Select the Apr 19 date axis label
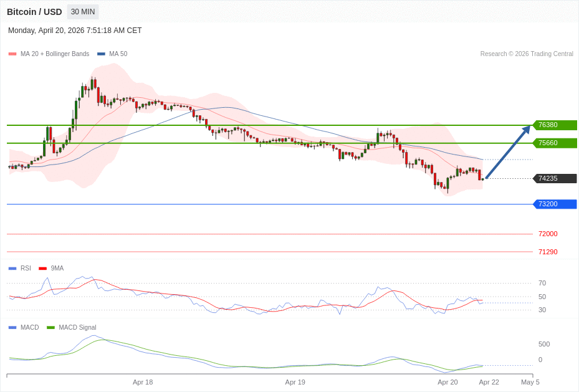Image resolution: width=579 pixels, height=392 pixels. point(295,382)
